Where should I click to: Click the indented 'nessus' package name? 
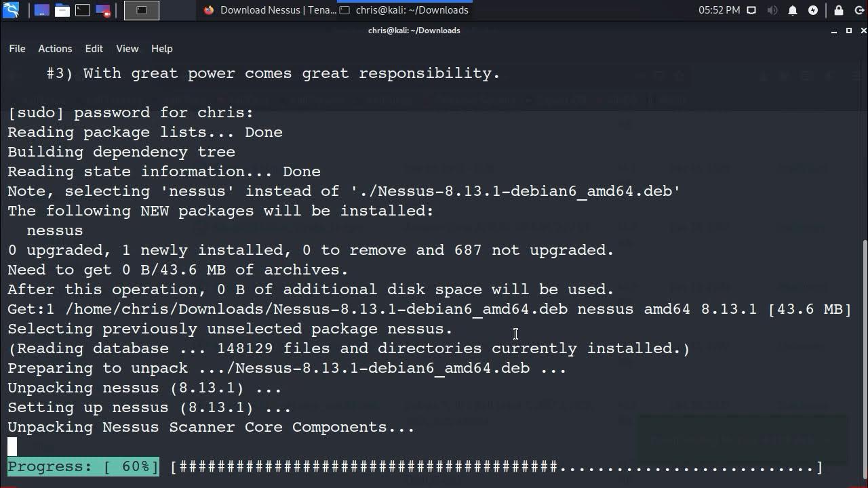point(55,230)
